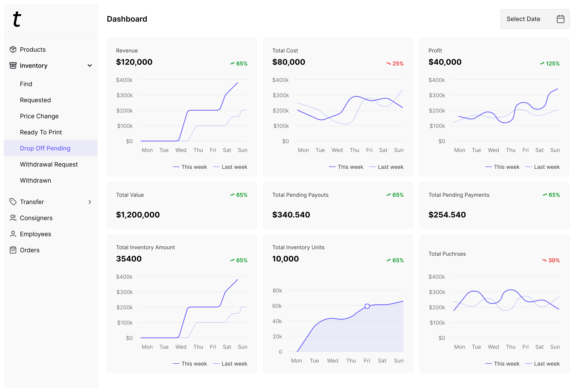Collapse the Inventory menu chevron
579x392 pixels.
coord(90,65)
